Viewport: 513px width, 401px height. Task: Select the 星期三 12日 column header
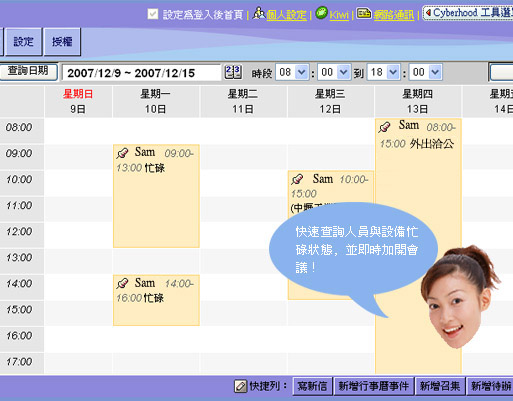tap(330, 101)
